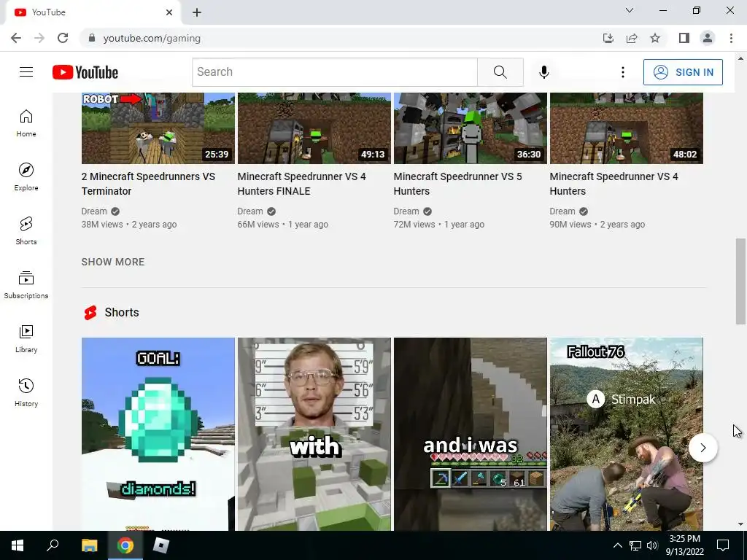Open Chrome three-dot menu
The image size is (747, 560).
click(731, 38)
